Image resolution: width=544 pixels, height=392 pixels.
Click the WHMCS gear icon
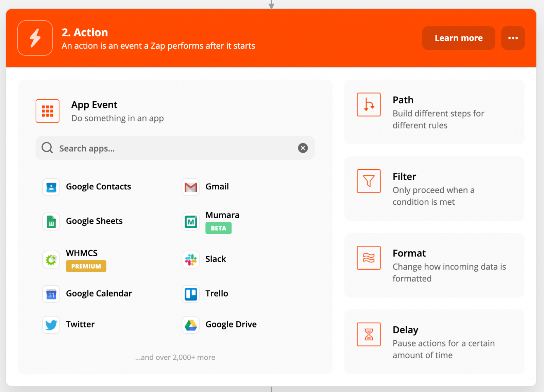(x=51, y=260)
